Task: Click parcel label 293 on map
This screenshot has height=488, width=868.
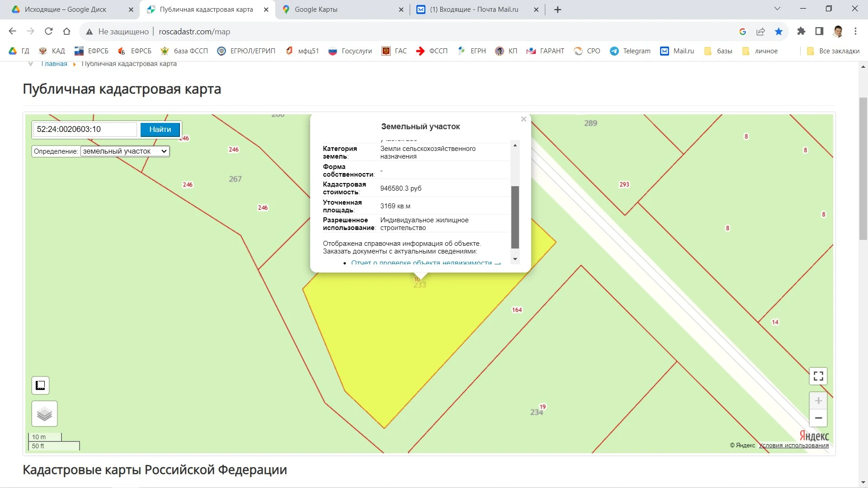Action: (x=624, y=184)
